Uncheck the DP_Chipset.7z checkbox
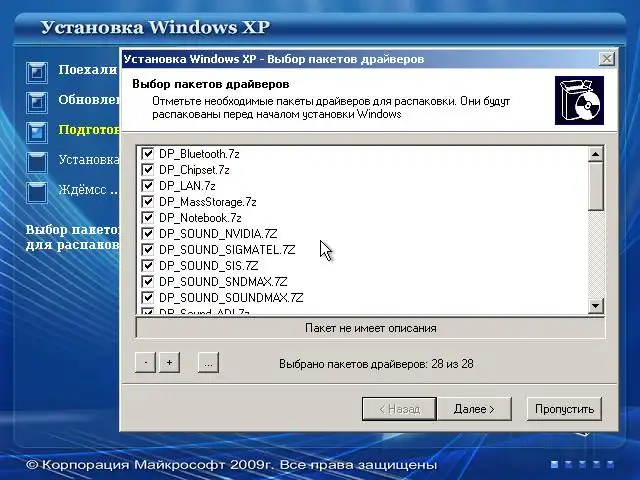Screen dimensions: 640x480 (x=147, y=170)
